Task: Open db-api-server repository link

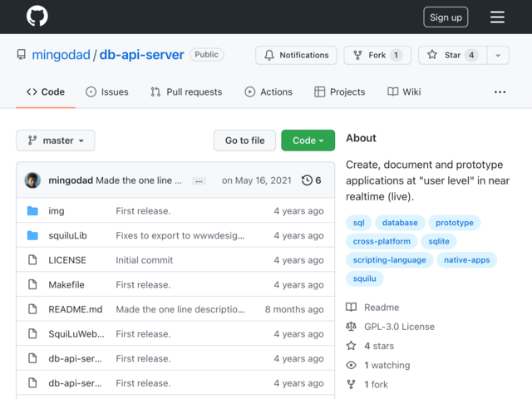Action: point(141,55)
